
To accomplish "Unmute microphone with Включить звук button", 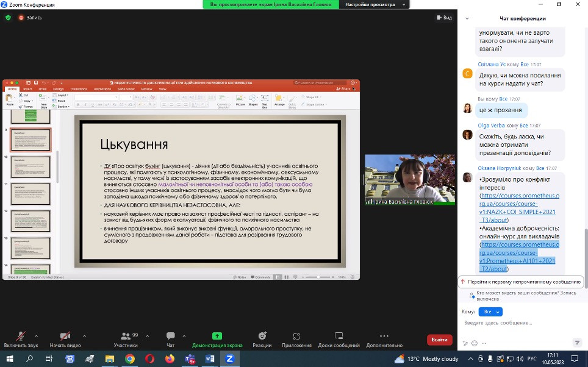I will tap(20, 336).
